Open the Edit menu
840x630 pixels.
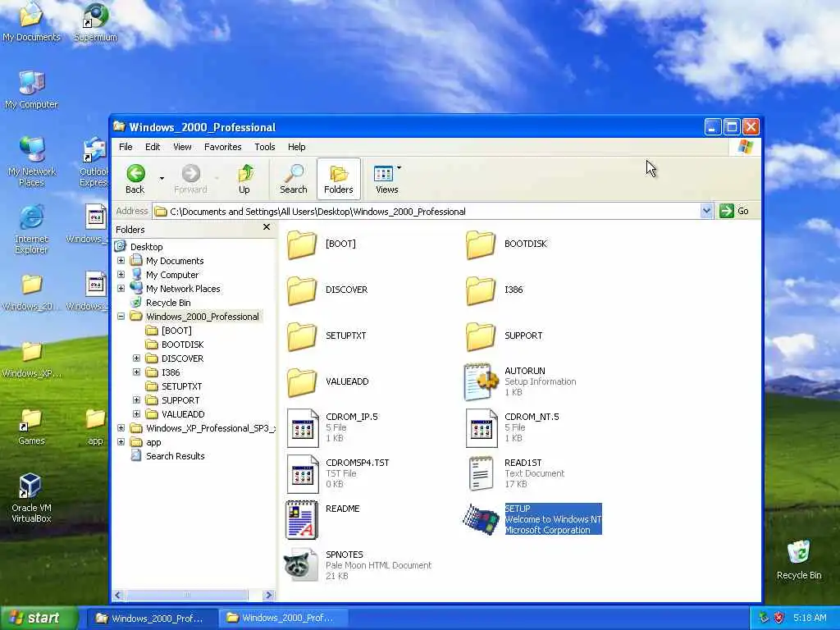153,147
